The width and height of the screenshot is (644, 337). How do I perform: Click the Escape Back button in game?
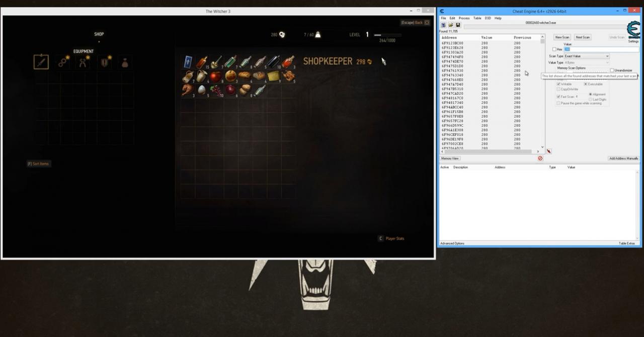click(415, 23)
